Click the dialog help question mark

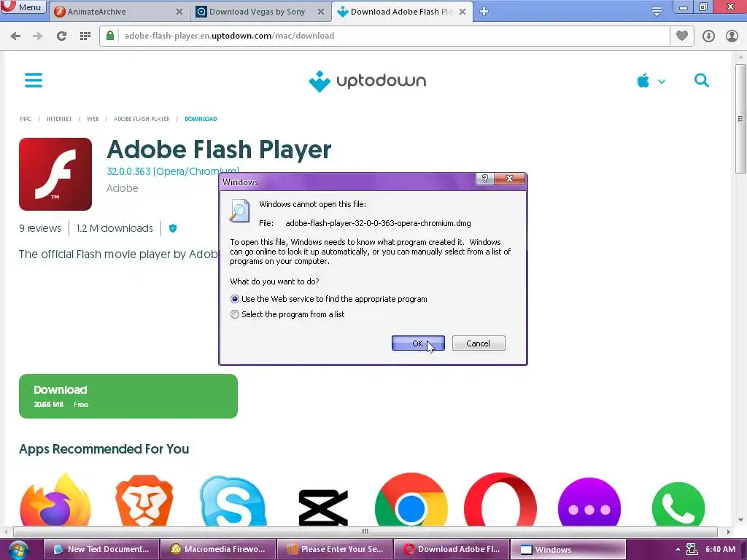pos(485,179)
